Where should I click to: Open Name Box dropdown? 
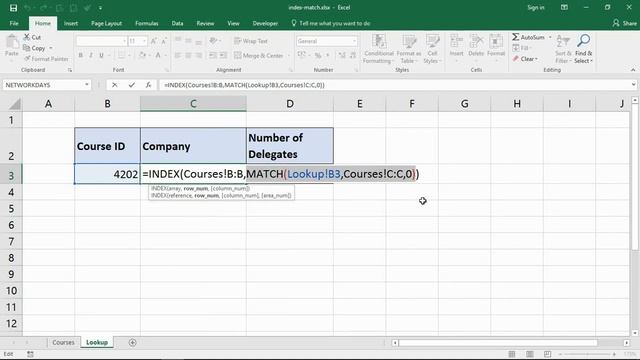click(x=87, y=85)
